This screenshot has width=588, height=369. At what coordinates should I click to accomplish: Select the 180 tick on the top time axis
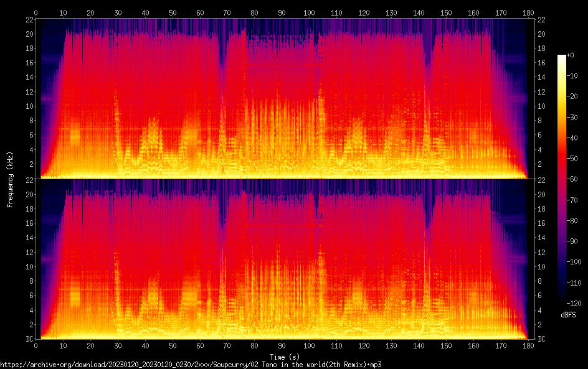pos(528,12)
